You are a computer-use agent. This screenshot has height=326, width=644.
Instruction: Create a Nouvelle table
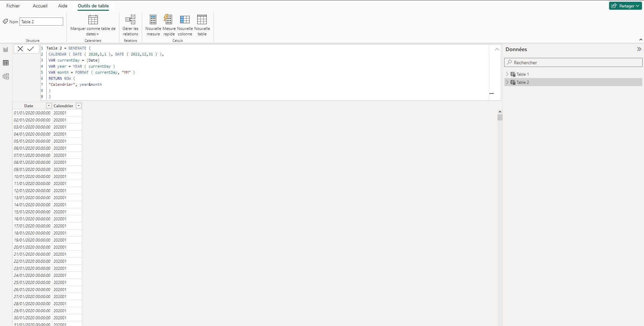(x=202, y=26)
